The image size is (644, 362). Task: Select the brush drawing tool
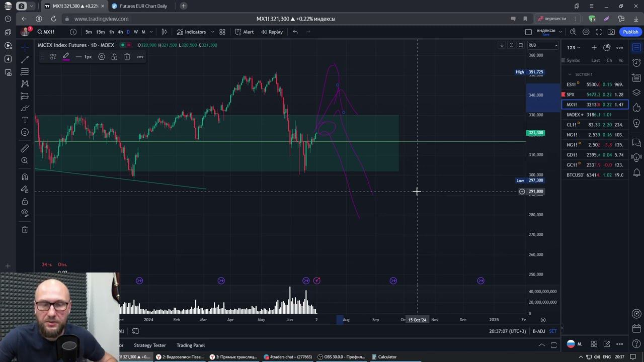(25, 108)
